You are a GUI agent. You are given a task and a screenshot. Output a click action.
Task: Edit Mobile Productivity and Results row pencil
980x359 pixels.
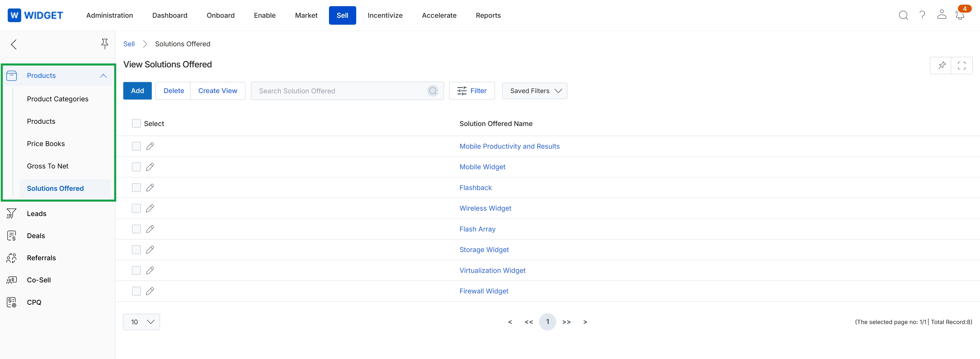point(150,146)
